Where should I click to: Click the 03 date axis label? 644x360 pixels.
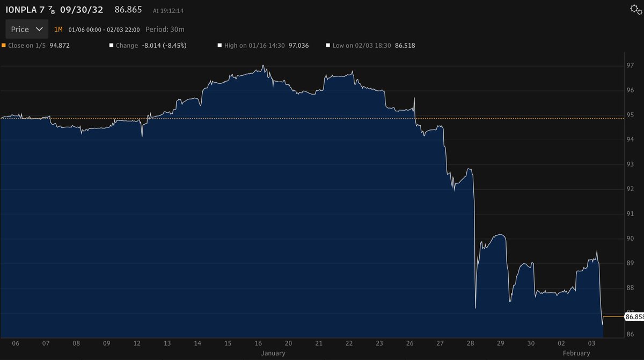[592, 343]
